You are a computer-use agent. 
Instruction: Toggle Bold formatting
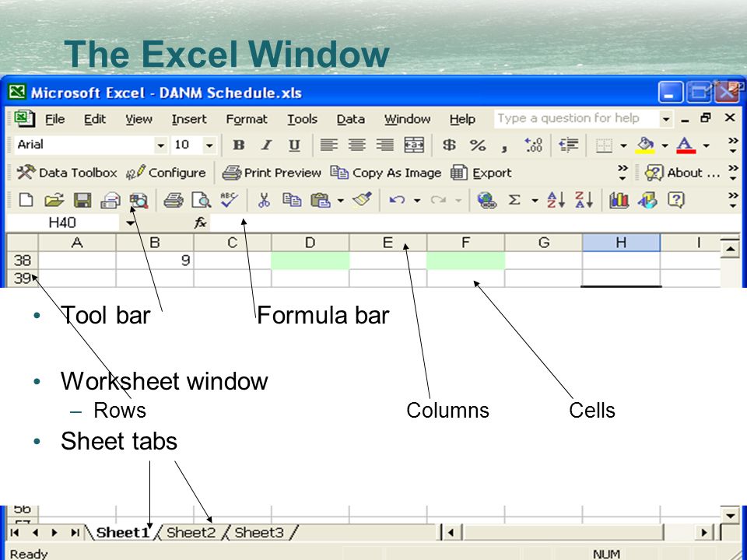click(x=239, y=145)
